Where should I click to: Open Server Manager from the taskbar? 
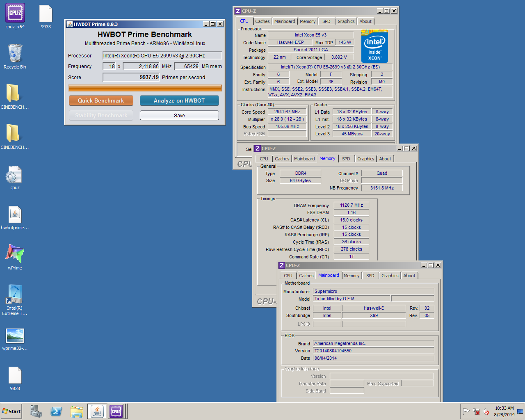36,411
